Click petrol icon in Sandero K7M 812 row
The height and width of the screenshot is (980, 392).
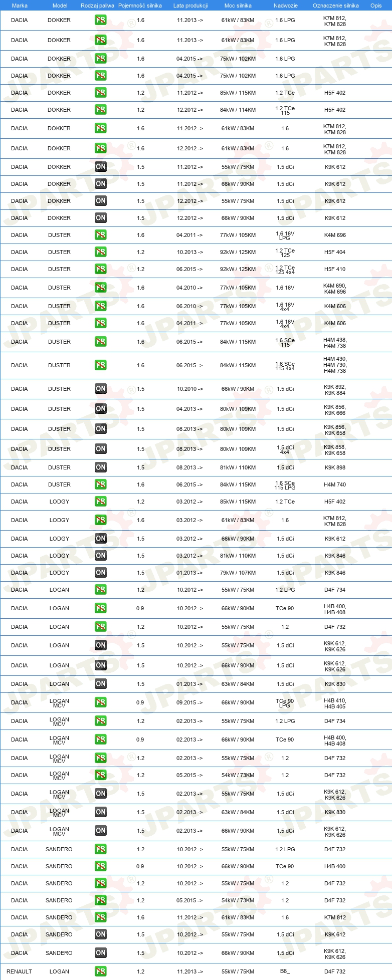[101, 917]
